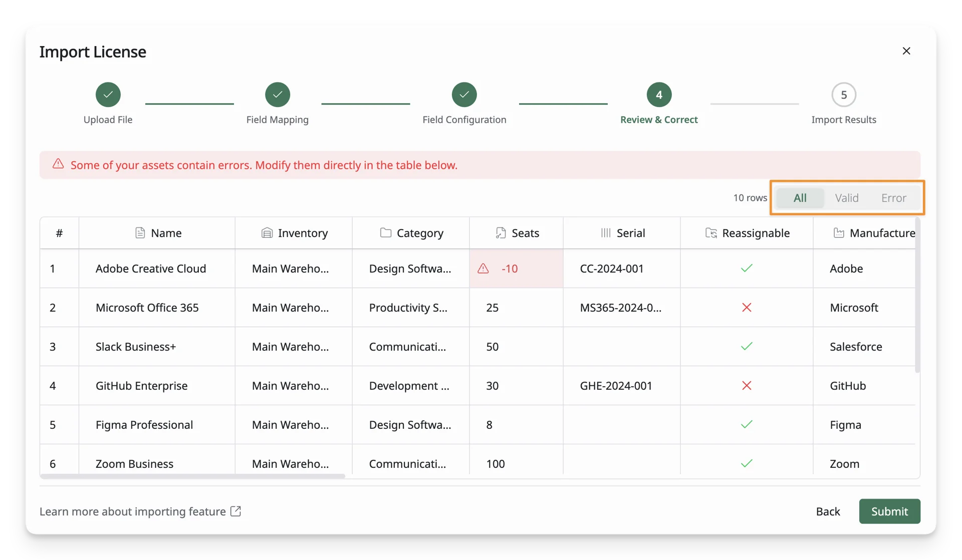Select serial cell MS365-2024-0...
Viewport: 962px width, 560px height.
click(622, 308)
